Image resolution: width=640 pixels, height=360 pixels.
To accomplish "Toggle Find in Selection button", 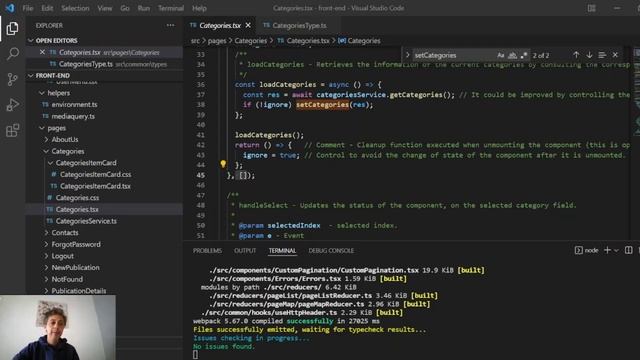I will (602, 55).
